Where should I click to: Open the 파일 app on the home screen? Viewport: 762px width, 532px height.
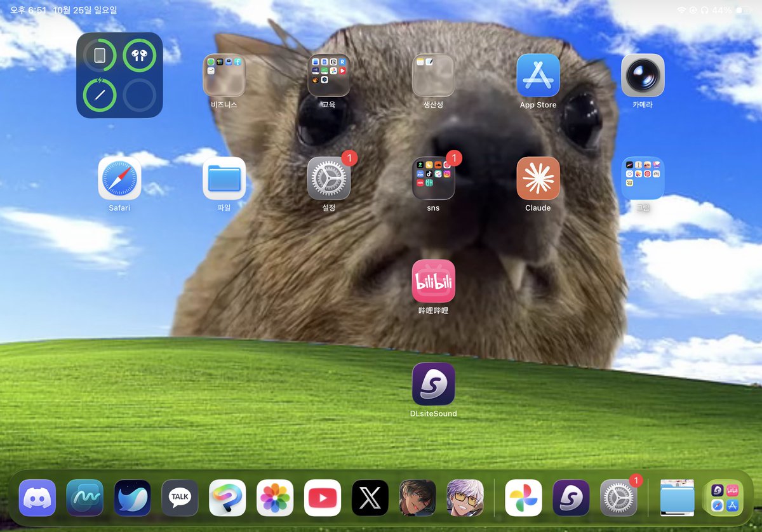pyautogui.click(x=224, y=178)
